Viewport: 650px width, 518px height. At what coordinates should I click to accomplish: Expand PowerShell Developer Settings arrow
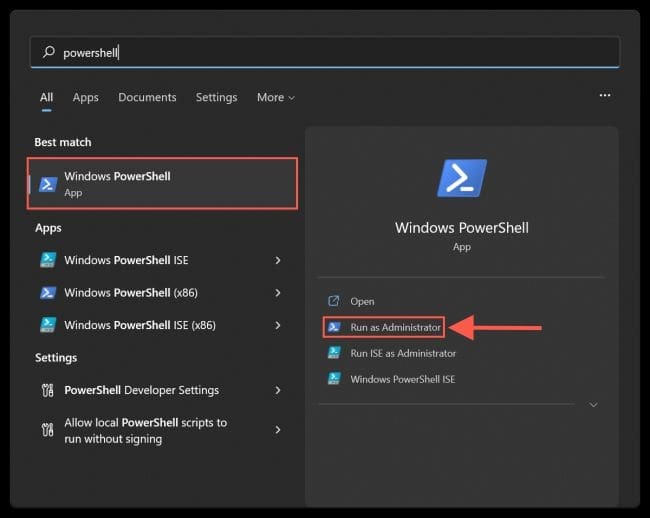278,390
